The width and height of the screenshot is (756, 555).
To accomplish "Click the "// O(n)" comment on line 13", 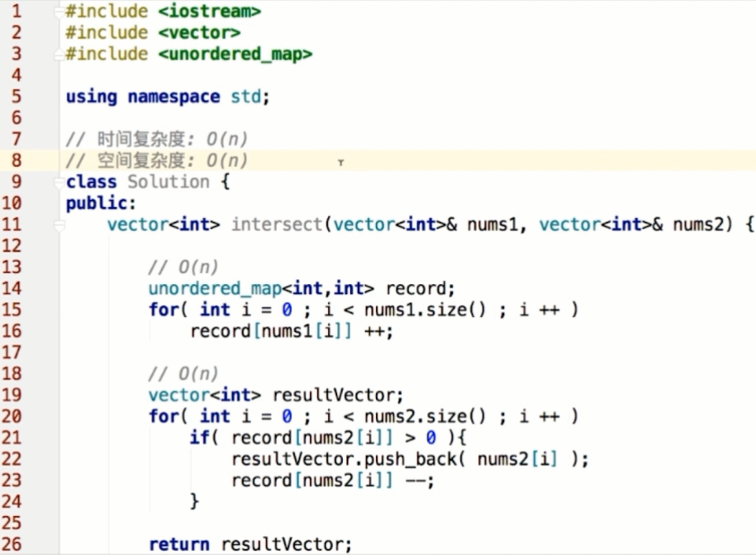I will pos(183,268).
